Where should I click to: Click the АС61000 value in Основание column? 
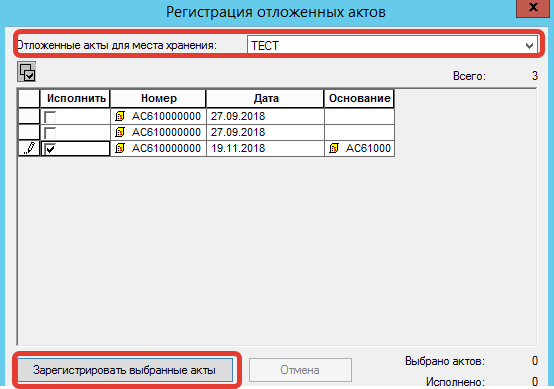pos(368,148)
